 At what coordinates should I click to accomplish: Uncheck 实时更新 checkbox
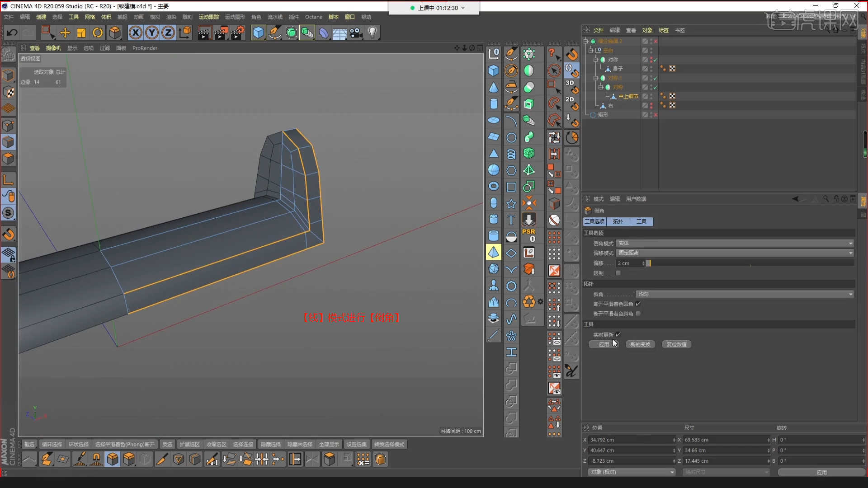pyautogui.click(x=618, y=334)
